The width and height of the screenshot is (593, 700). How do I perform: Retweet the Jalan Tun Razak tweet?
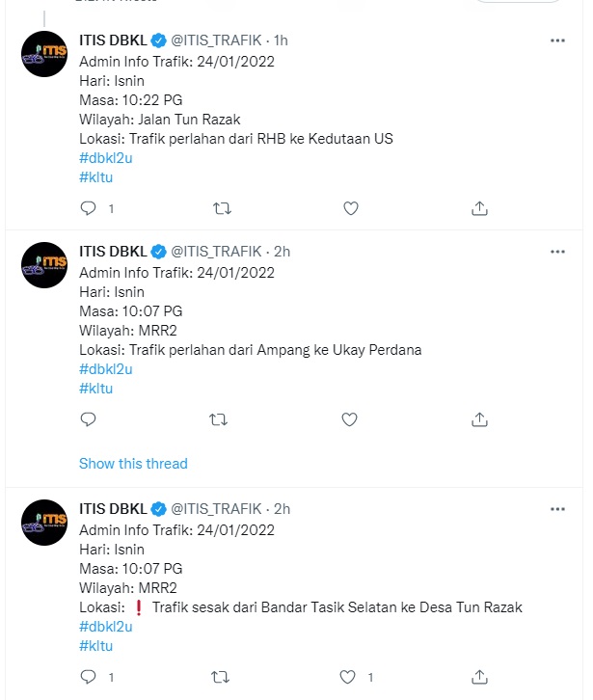pos(220,208)
